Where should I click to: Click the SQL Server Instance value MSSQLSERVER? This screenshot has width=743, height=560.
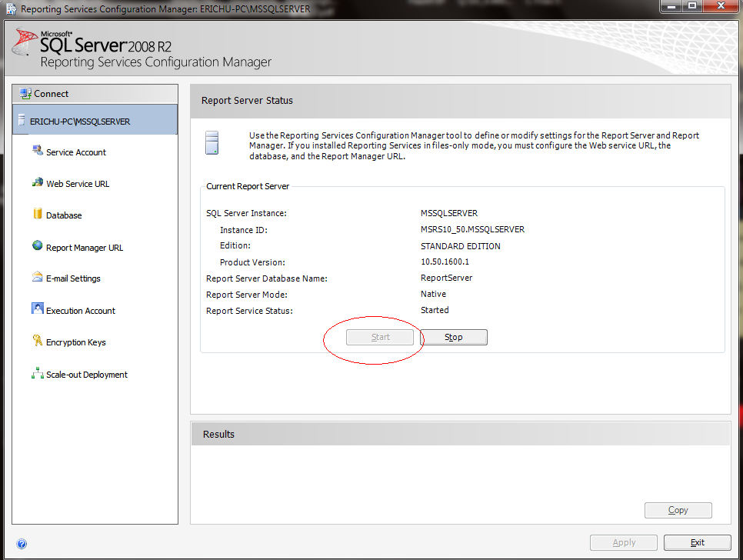449,213
